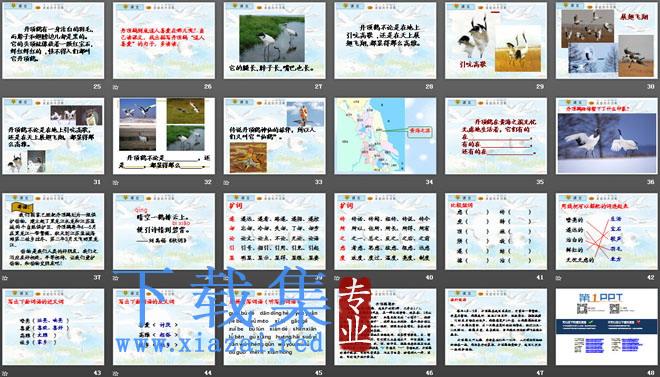Click the animation star icon below slide 42
The height and width of the screenshot is (377, 660).
(x=559, y=278)
